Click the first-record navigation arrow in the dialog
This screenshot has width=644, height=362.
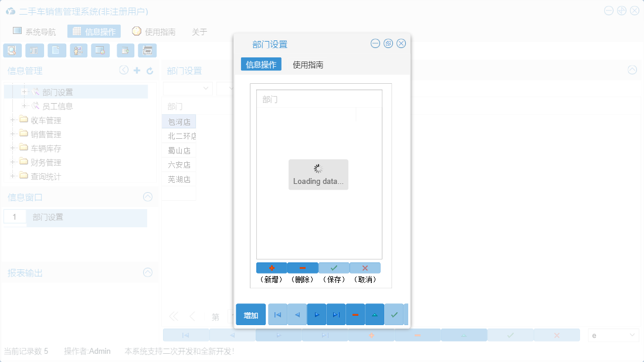pos(277,315)
